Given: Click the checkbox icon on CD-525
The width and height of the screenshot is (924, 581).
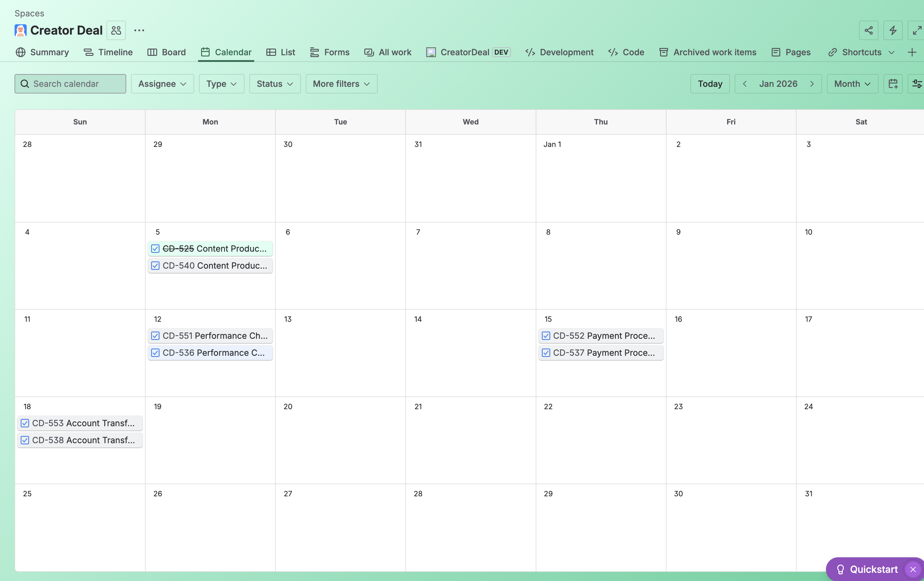Looking at the screenshot, I should point(155,248).
